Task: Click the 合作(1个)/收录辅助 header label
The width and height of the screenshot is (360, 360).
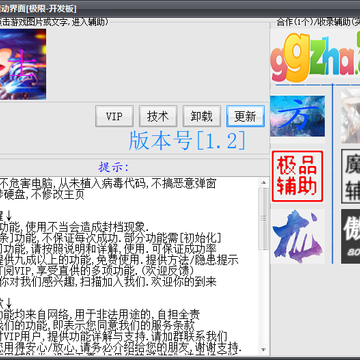Action: click(x=318, y=22)
